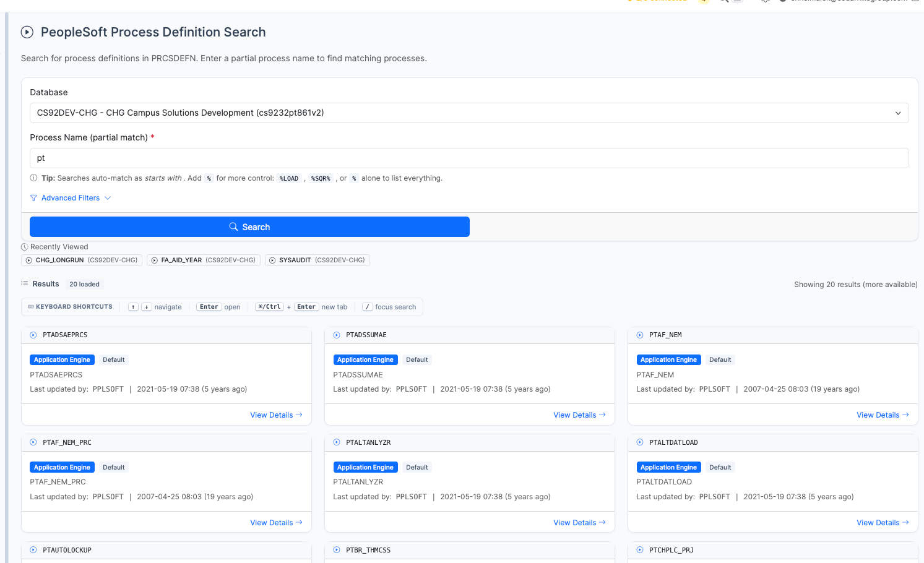Open recently viewed CHG_LONGRUN
The width and height of the screenshot is (924, 563).
[82, 260]
